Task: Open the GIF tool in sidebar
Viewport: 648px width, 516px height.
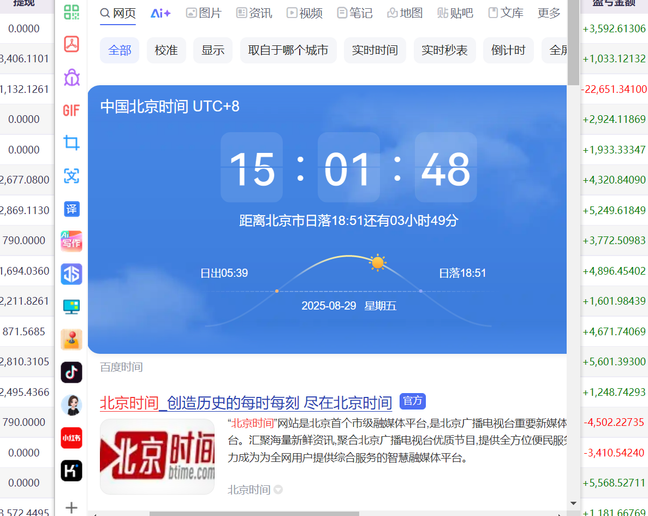Action: [71, 110]
